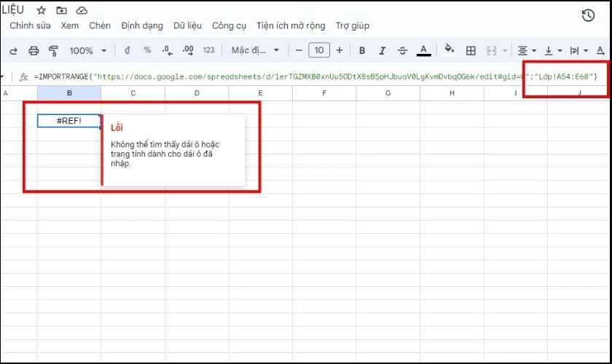Apply currency format (đ) button
This screenshot has height=364, width=612.
[127, 50]
